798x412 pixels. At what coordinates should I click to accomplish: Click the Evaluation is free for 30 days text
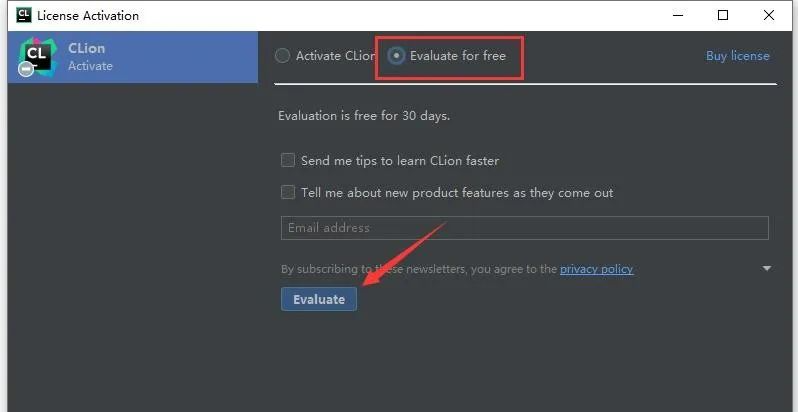364,115
